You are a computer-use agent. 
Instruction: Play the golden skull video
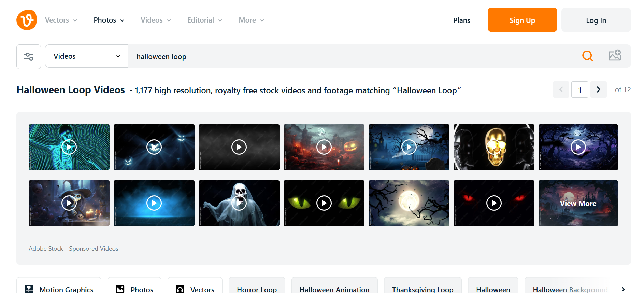[494, 147]
